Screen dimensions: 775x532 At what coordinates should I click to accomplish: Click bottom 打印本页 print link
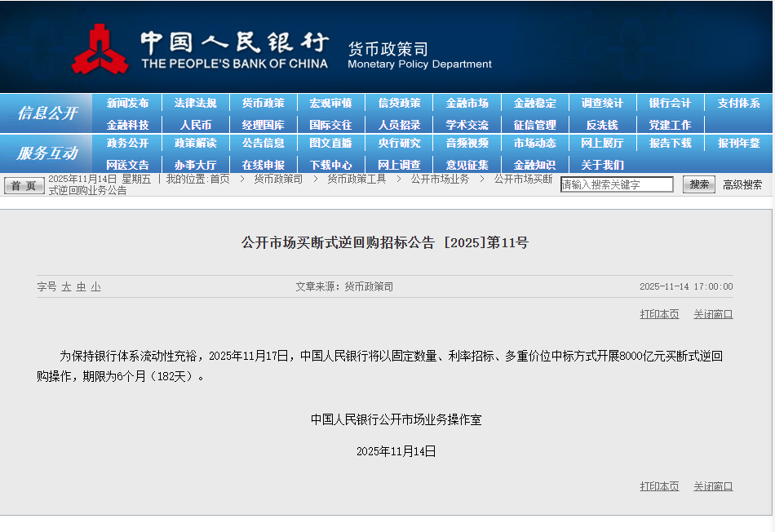659,486
